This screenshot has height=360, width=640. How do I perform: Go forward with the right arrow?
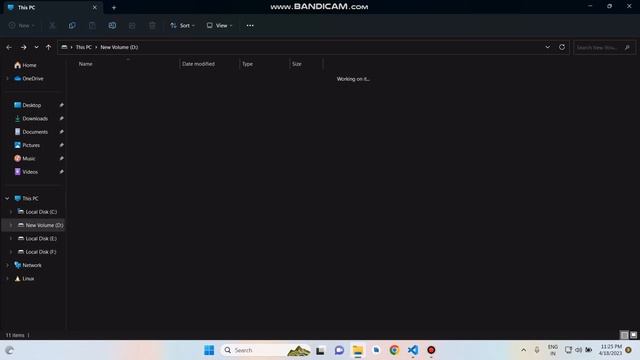click(24, 47)
